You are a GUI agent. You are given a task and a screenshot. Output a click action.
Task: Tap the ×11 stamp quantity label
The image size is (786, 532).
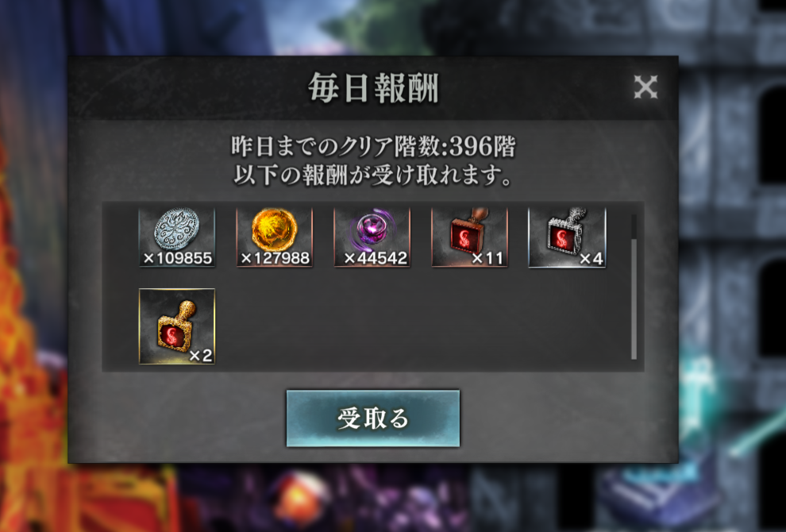pyautogui.click(x=487, y=258)
